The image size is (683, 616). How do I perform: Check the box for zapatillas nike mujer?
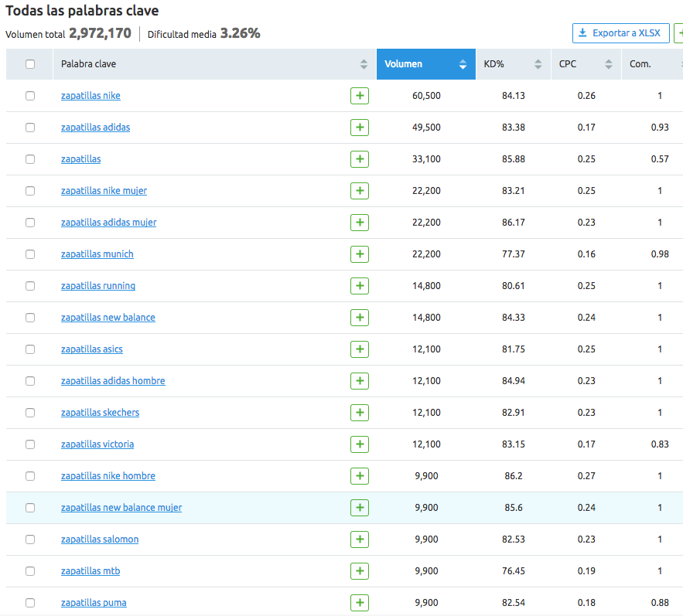[x=30, y=191]
